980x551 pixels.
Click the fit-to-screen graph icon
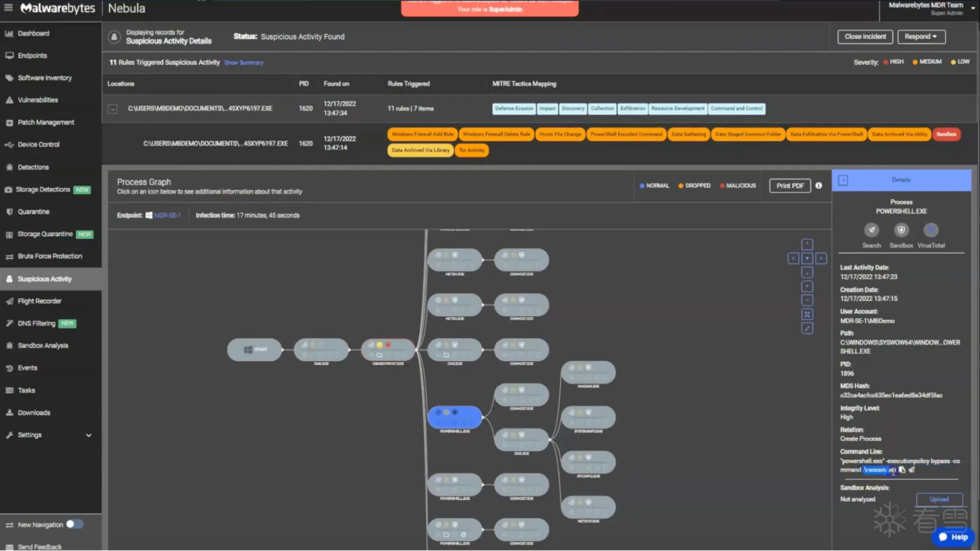(807, 314)
